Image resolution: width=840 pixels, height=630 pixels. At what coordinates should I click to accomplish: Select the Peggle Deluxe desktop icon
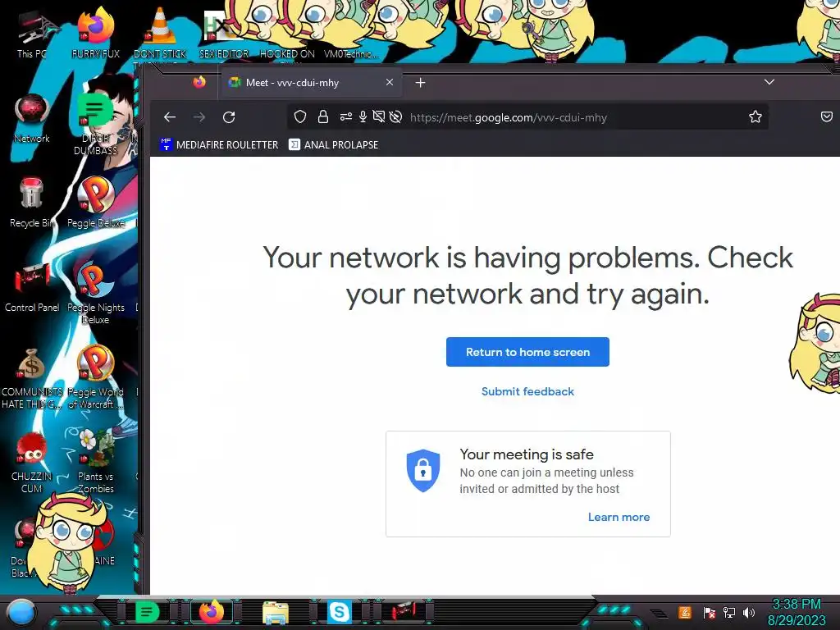pyautogui.click(x=96, y=203)
